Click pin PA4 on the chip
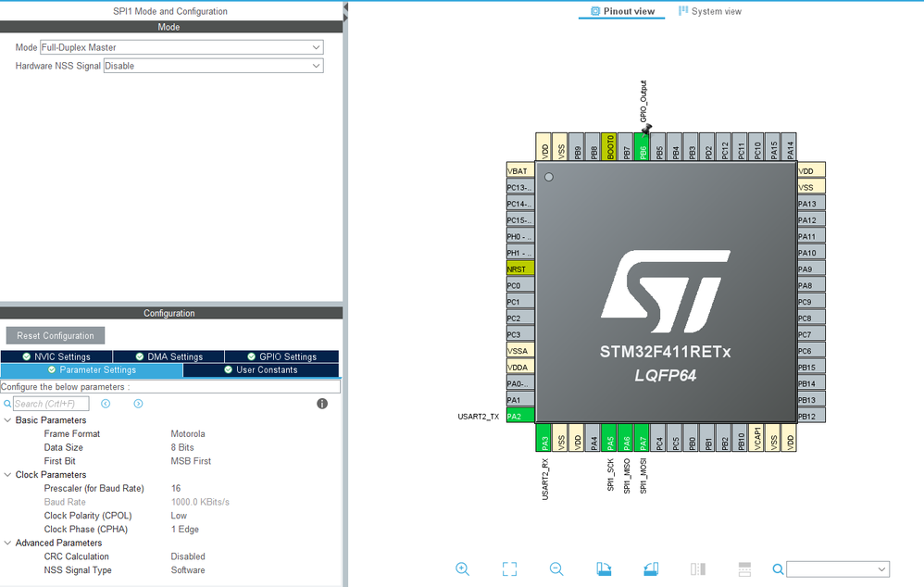Image resolution: width=924 pixels, height=587 pixels. pyautogui.click(x=593, y=438)
